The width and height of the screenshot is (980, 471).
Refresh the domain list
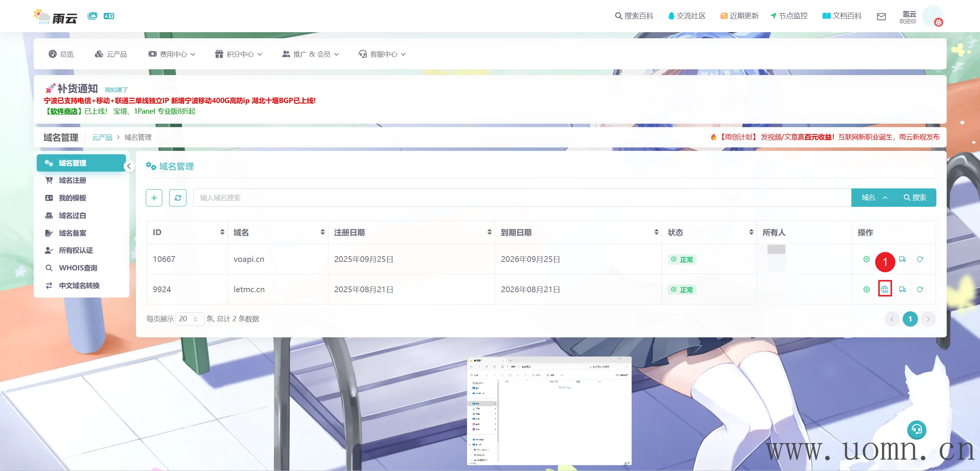(x=178, y=198)
